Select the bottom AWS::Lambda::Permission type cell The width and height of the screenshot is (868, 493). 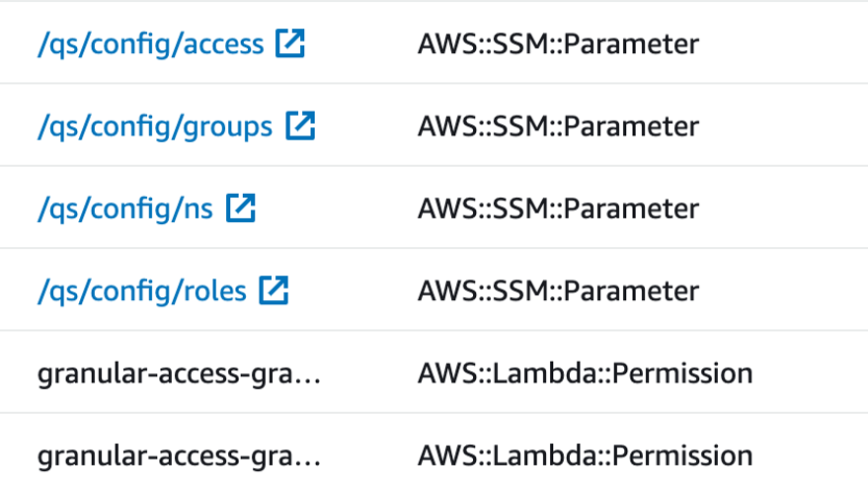pos(585,455)
